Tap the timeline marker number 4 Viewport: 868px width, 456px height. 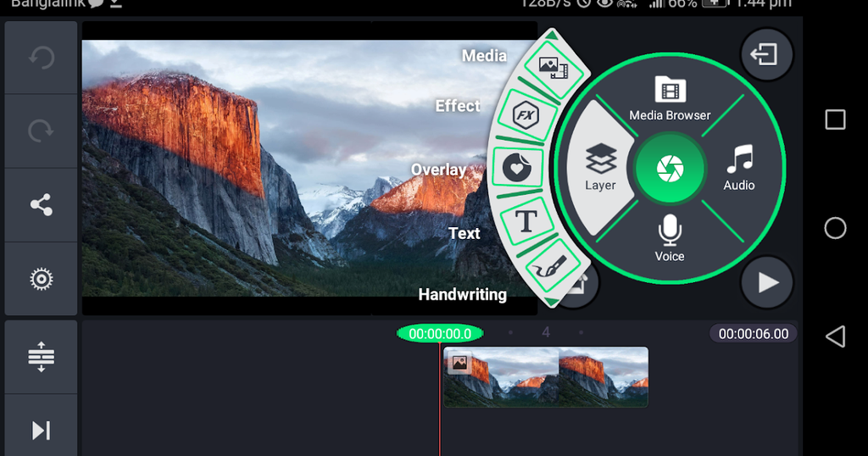[x=546, y=332]
